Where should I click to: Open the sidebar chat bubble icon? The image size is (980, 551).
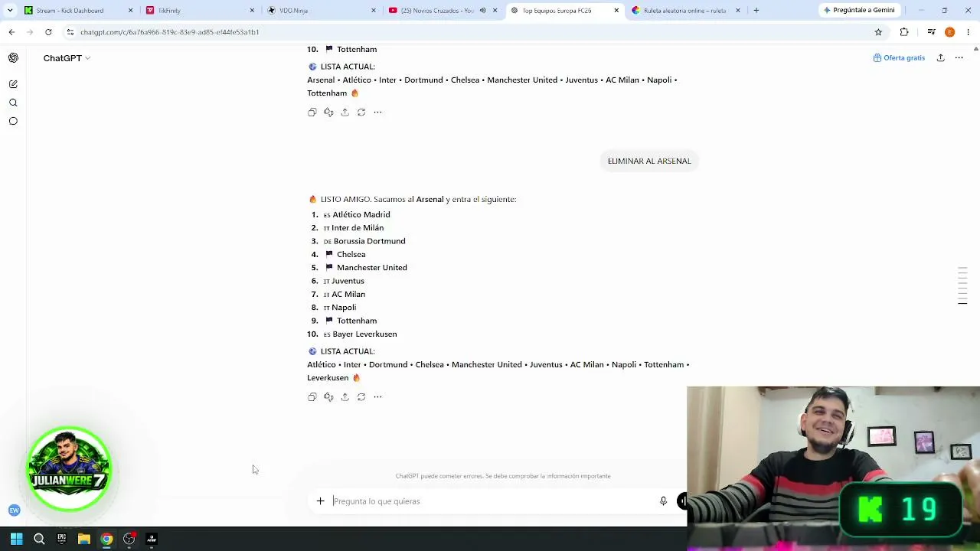pyautogui.click(x=13, y=121)
